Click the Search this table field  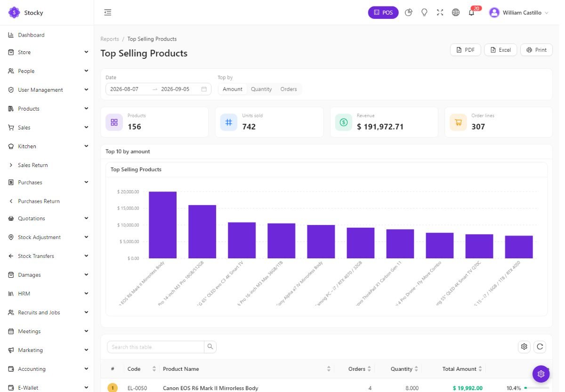click(156, 347)
